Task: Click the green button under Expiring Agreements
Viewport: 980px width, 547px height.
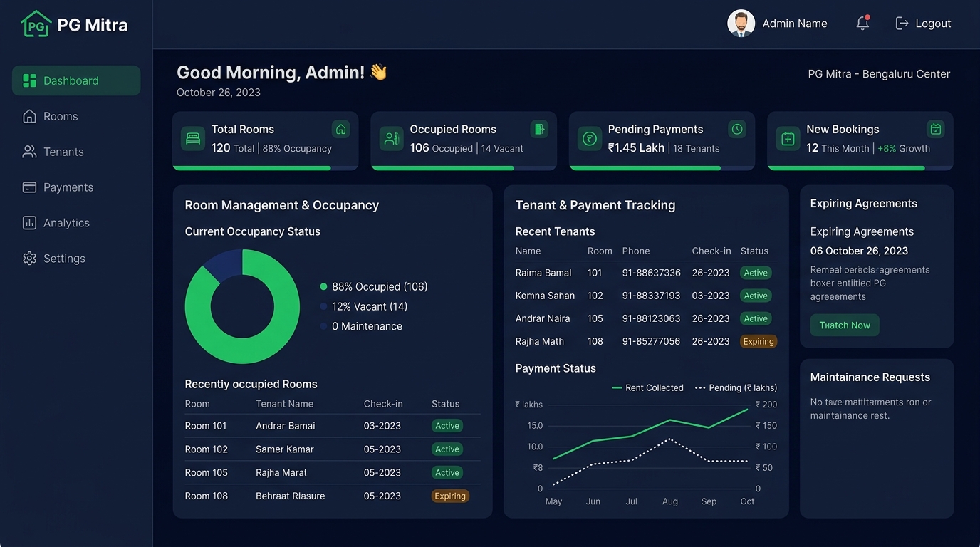Action: (845, 325)
